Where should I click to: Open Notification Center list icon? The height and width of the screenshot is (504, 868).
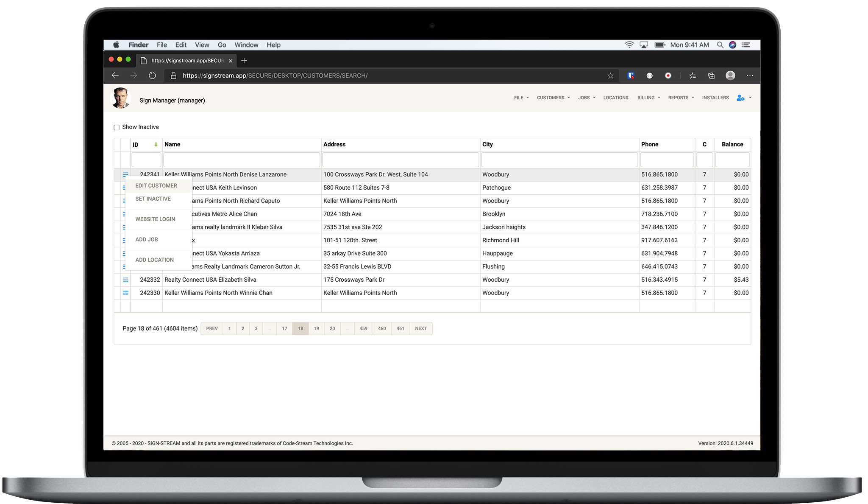click(746, 45)
